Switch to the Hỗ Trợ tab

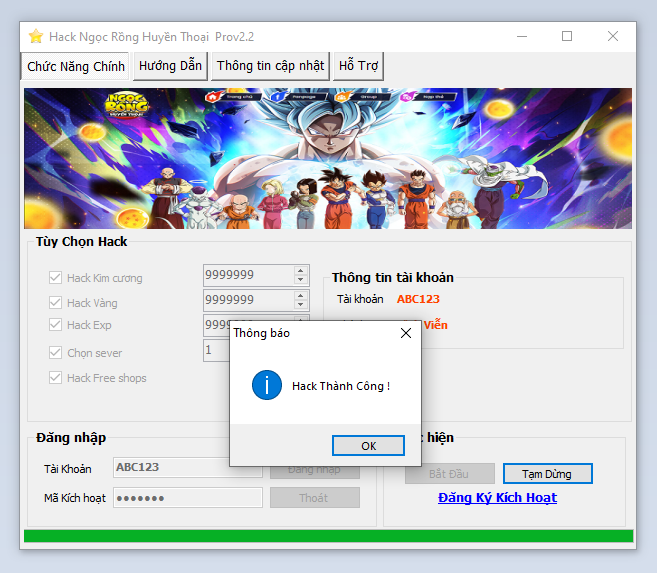point(358,66)
